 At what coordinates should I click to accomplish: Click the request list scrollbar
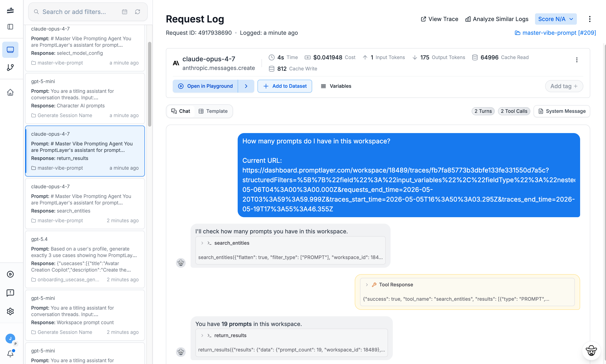point(149,84)
